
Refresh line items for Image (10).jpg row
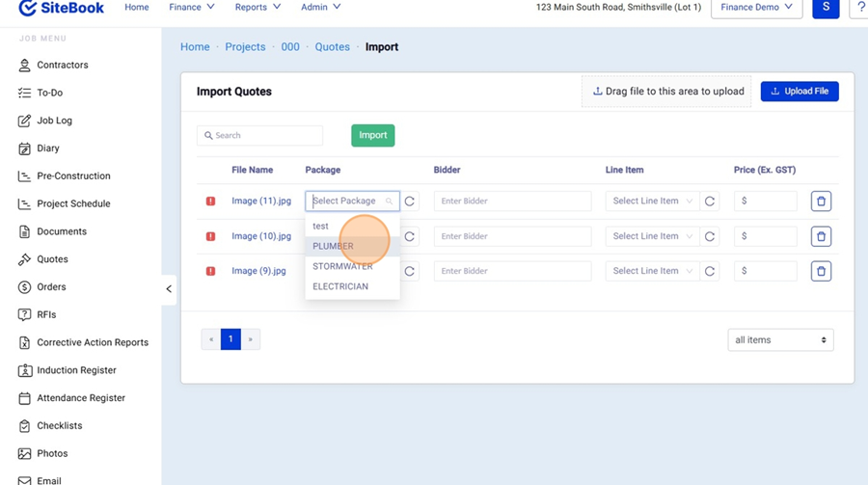pyautogui.click(x=710, y=236)
